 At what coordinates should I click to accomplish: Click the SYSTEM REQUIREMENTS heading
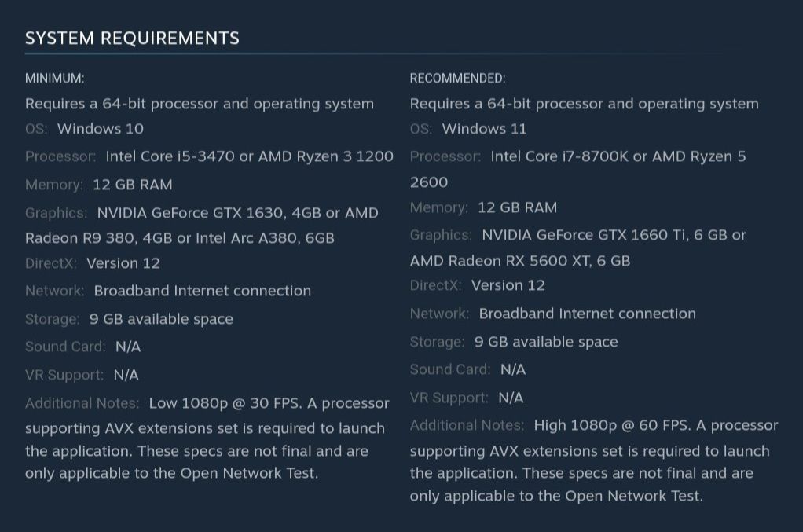(132, 39)
